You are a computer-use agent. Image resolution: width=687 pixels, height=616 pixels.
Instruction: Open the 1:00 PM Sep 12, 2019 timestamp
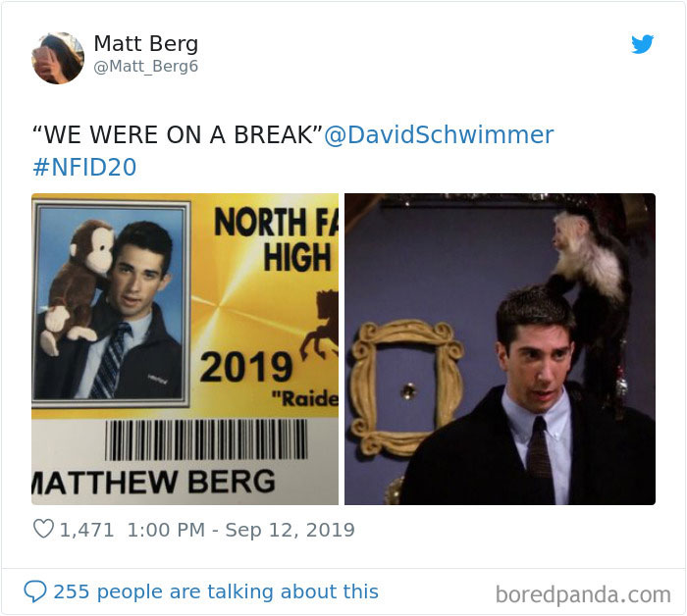click(x=240, y=530)
